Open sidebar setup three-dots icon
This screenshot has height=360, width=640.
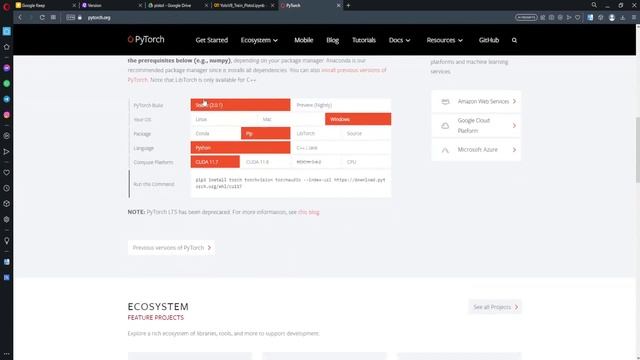pos(7,354)
